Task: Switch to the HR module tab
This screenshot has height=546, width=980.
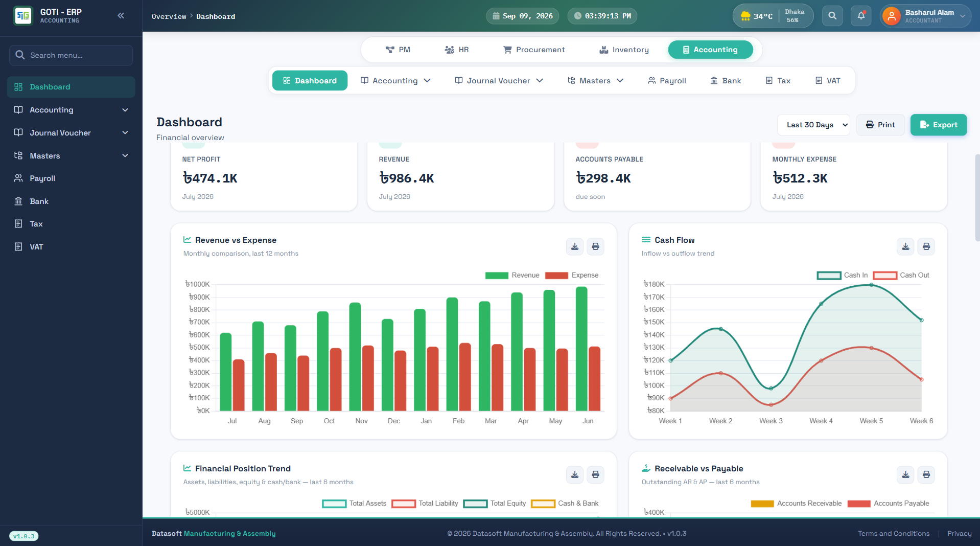Action: pos(456,50)
